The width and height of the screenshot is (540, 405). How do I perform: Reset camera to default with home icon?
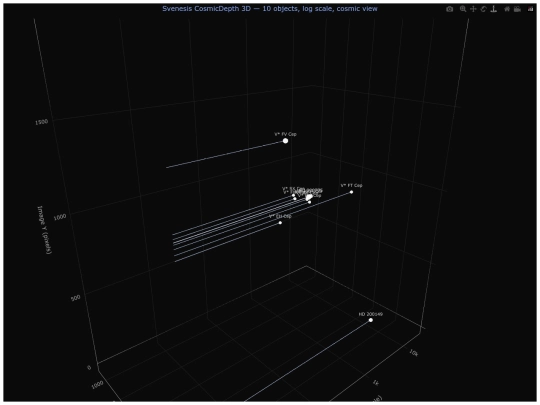pyautogui.click(x=507, y=9)
